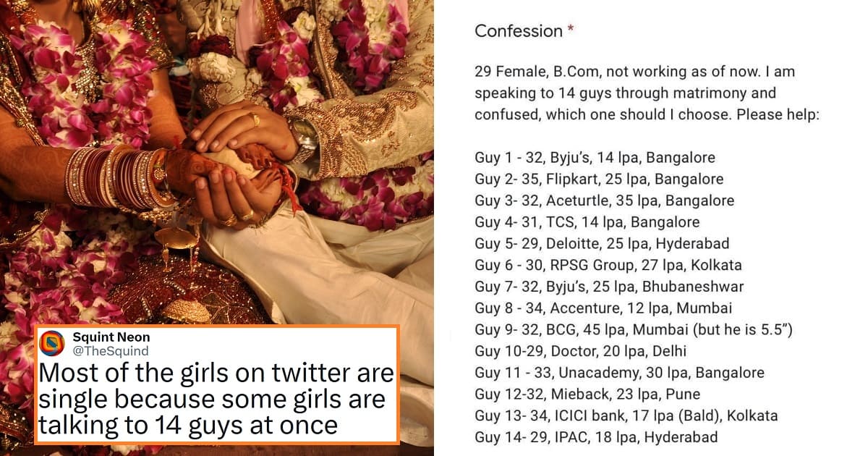868x456 pixels.
Task: Select the Guy 10 Doctor line
Action: (580, 351)
